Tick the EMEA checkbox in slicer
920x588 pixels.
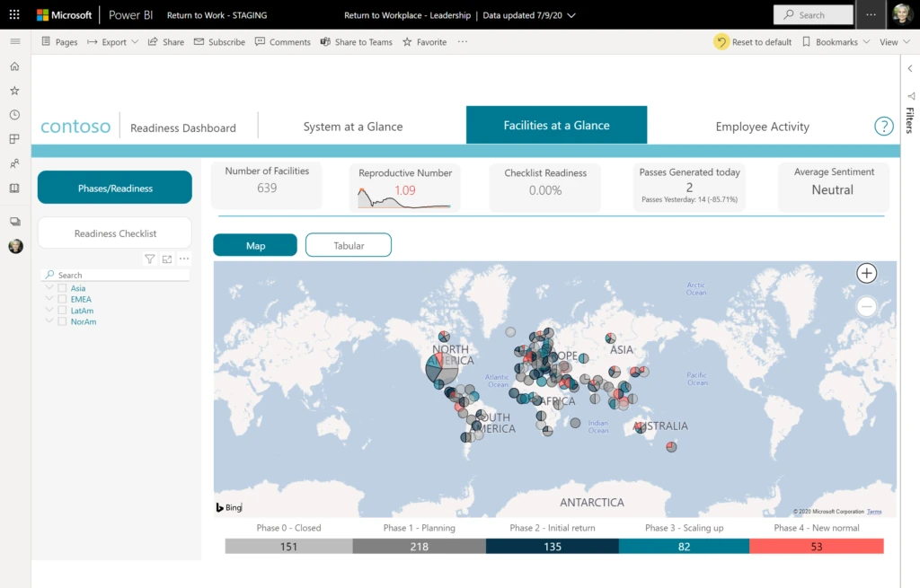(x=62, y=299)
